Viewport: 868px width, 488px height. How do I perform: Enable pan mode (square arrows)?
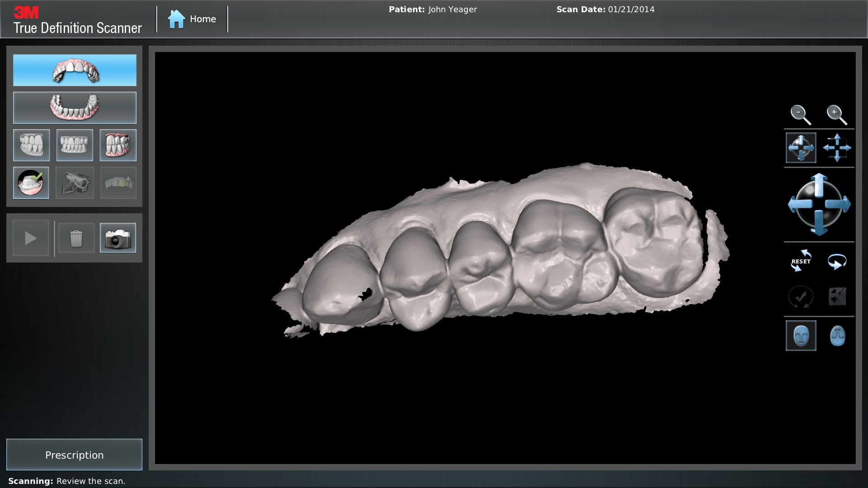(837, 148)
